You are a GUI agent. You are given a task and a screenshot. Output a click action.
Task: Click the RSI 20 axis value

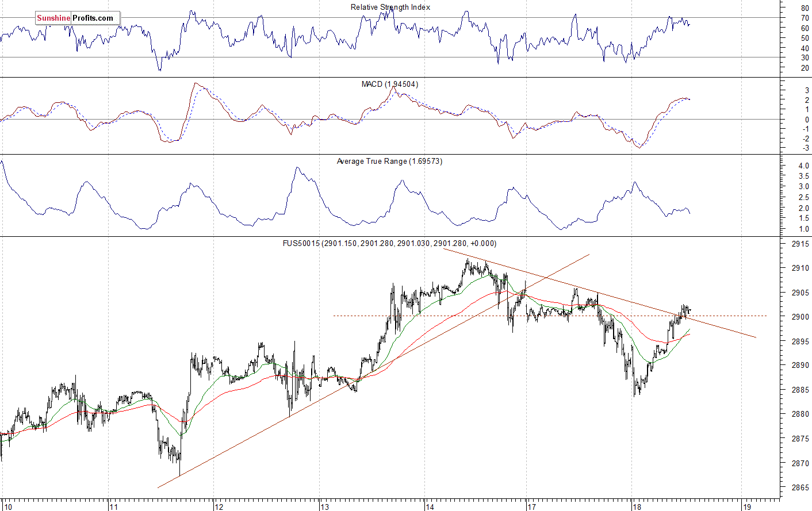[804, 68]
